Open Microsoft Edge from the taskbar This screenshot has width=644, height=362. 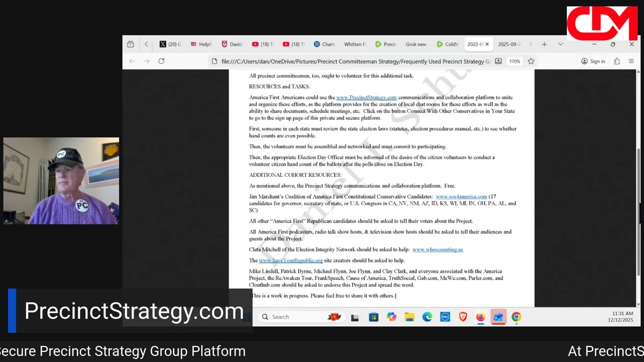pos(427,317)
